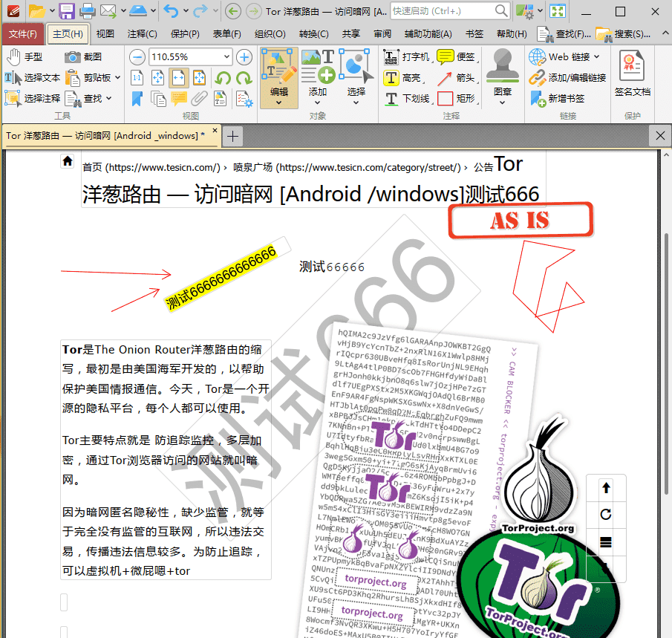
Task: Expand the 剪贴板 clipboard dropdown
Action: tap(118, 77)
